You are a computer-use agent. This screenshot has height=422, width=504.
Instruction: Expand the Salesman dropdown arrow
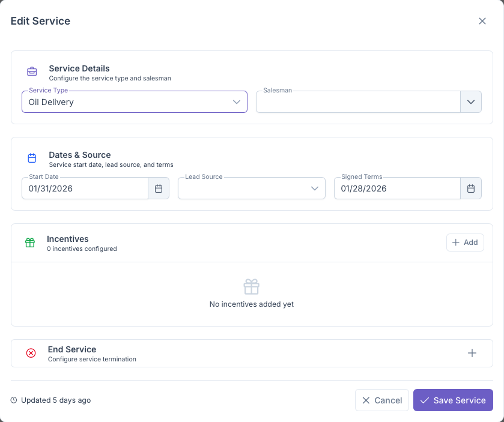[471, 102]
